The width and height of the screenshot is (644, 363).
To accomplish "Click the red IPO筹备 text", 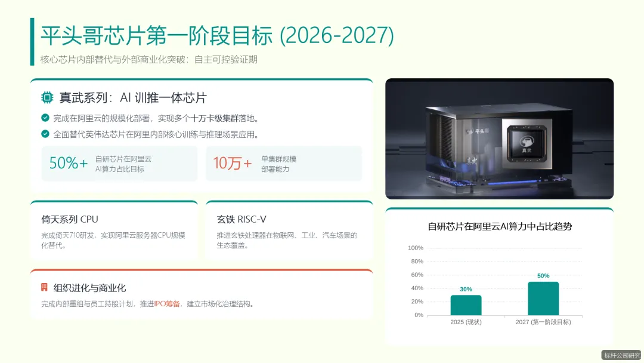I will pyautogui.click(x=167, y=304).
